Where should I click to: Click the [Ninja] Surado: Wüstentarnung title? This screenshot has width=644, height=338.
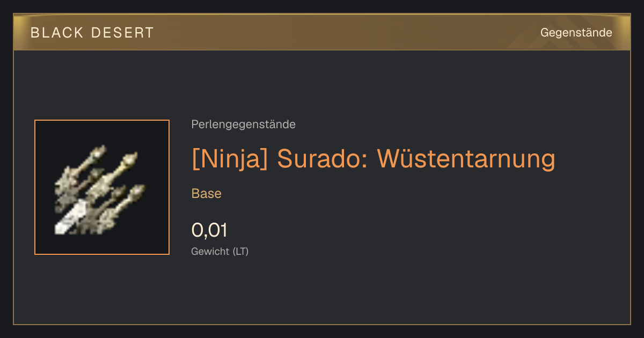pyautogui.click(x=373, y=159)
